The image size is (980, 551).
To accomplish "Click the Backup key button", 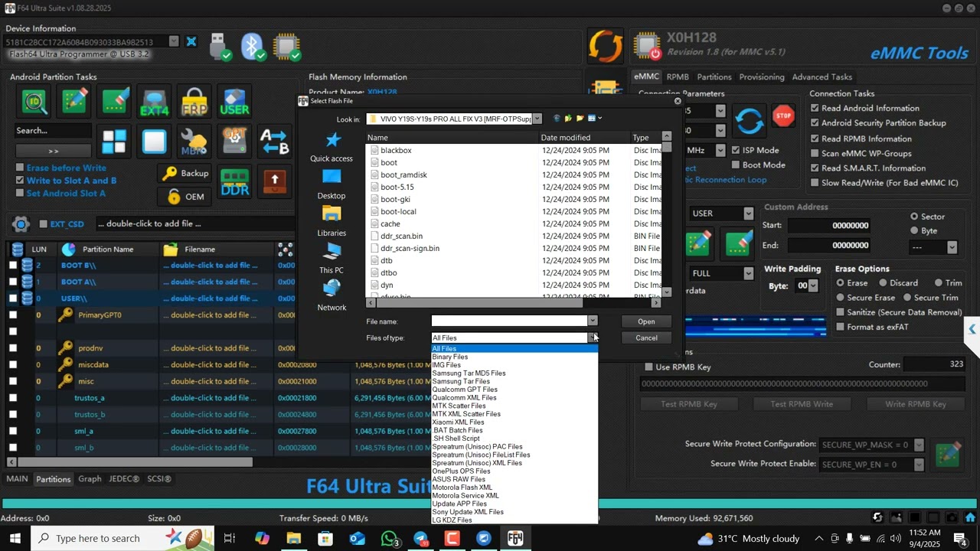I will pos(185,174).
